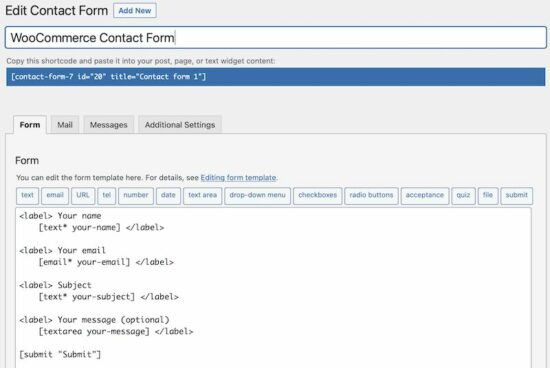The image size is (550, 368).
Task: Switch to the Form tab
Action: coord(30,125)
